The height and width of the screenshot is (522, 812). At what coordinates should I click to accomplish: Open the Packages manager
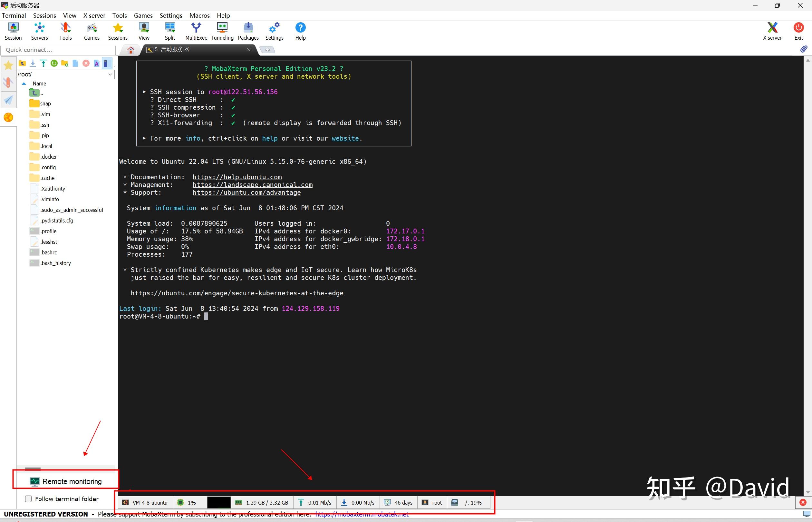248,31
